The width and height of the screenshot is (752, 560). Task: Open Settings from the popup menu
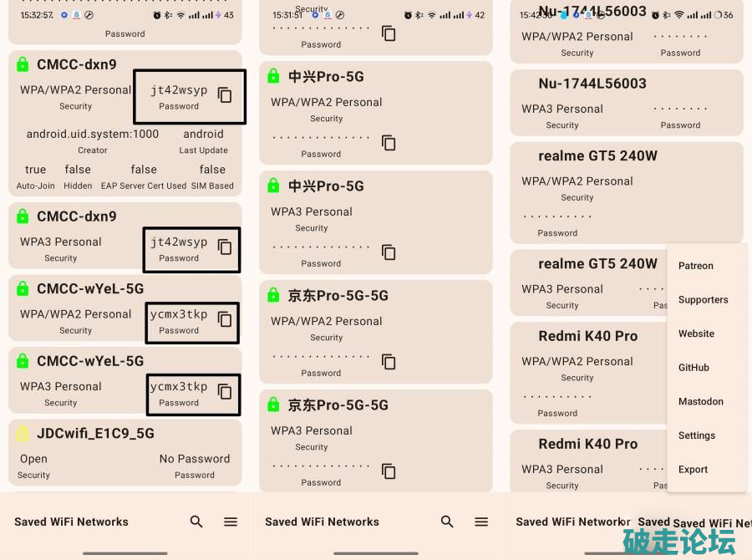697,435
